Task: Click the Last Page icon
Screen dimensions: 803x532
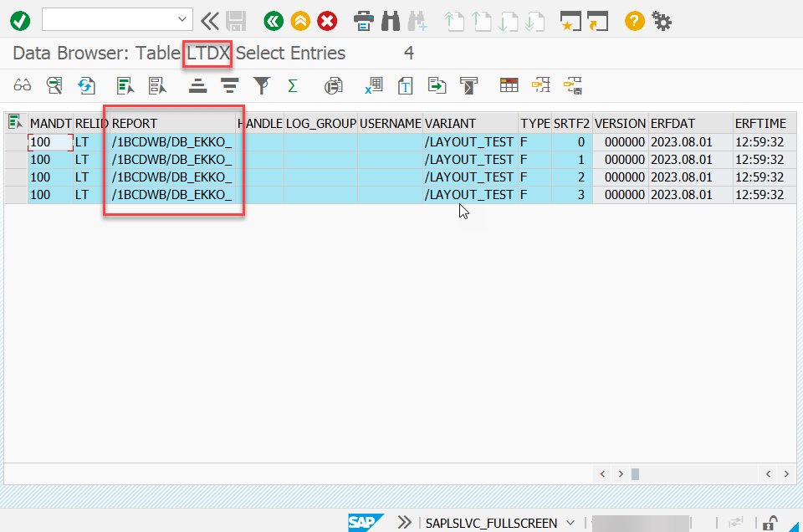Action: 534,21
